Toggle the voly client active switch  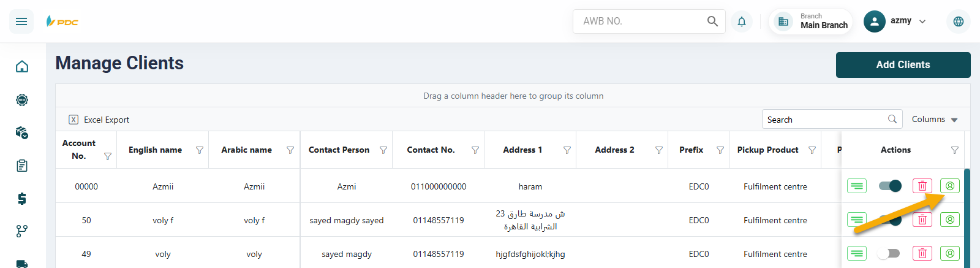[x=889, y=253]
